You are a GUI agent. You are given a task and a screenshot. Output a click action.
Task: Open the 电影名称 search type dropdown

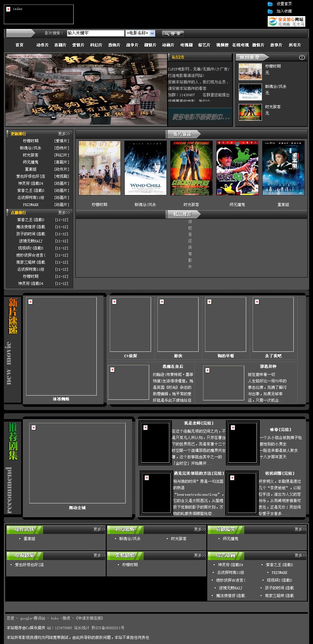[x=152, y=33]
